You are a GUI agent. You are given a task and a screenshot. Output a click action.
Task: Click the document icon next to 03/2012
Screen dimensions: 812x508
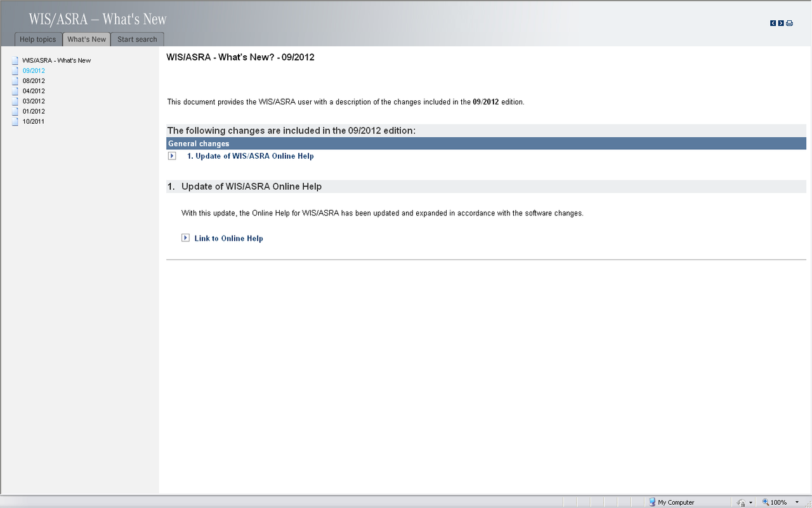(x=15, y=101)
